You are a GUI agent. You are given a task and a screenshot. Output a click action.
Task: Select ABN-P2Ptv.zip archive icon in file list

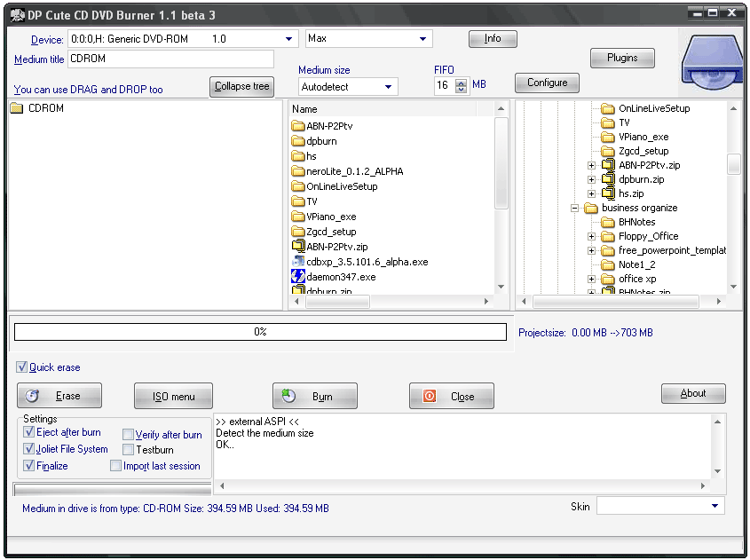pyautogui.click(x=298, y=247)
